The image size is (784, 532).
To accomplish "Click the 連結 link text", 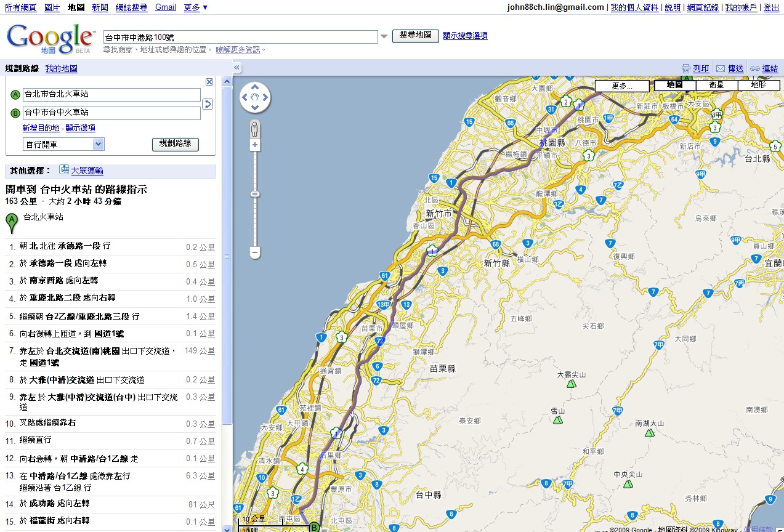I will pyautogui.click(x=770, y=69).
